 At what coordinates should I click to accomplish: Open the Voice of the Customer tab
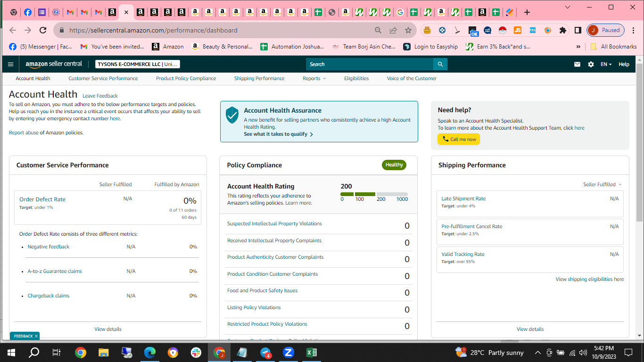pyautogui.click(x=412, y=78)
